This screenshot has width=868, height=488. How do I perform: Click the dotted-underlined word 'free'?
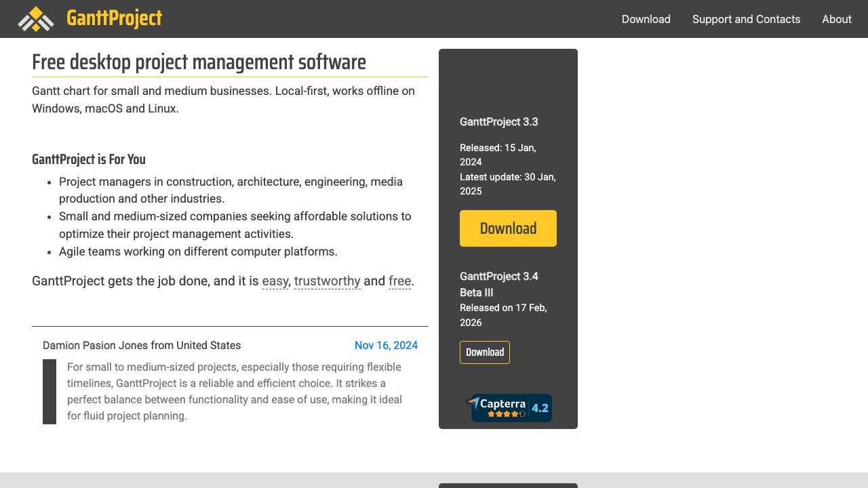click(x=400, y=281)
